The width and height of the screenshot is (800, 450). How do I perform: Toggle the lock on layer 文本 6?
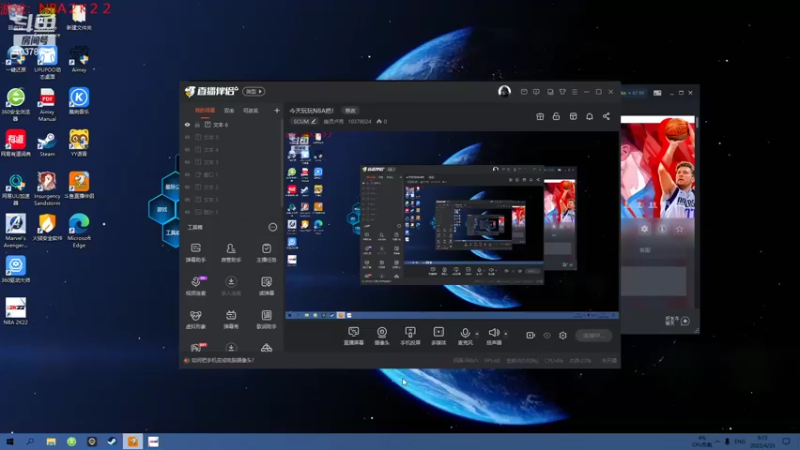(x=197, y=124)
